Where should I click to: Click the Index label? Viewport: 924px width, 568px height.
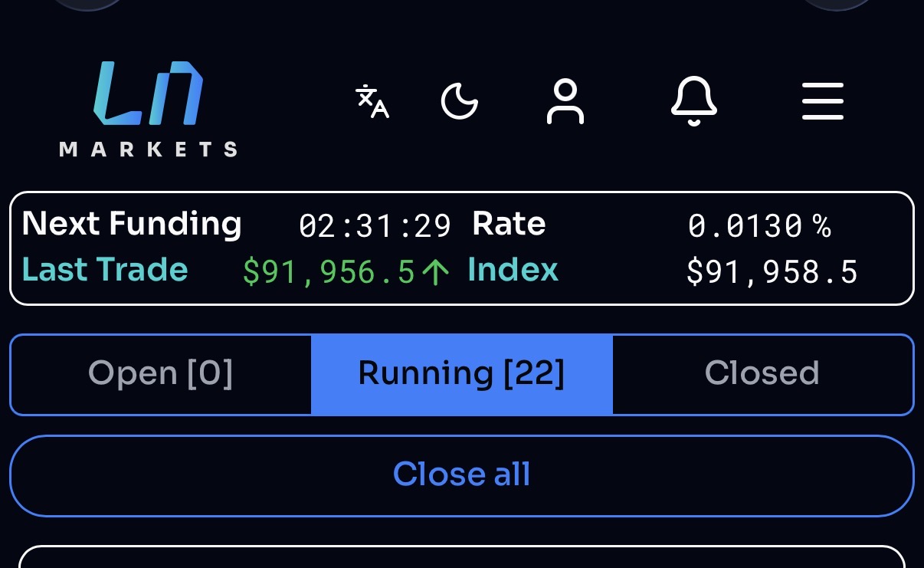(x=513, y=271)
